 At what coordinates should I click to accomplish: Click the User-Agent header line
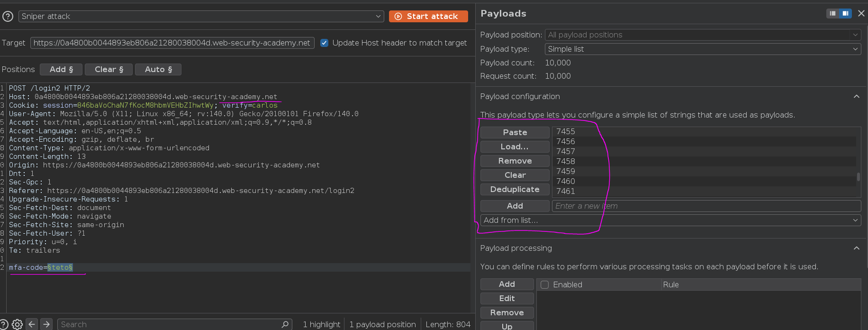(x=184, y=114)
